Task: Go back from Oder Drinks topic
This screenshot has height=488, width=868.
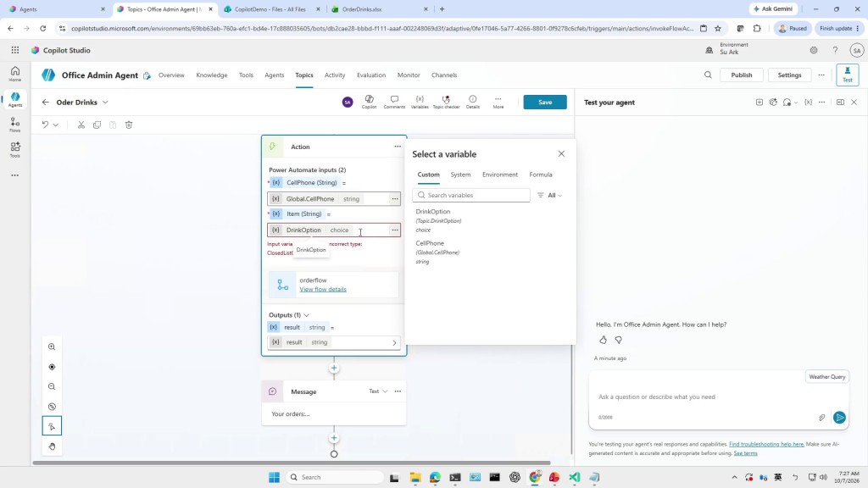Action: coord(46,103)
